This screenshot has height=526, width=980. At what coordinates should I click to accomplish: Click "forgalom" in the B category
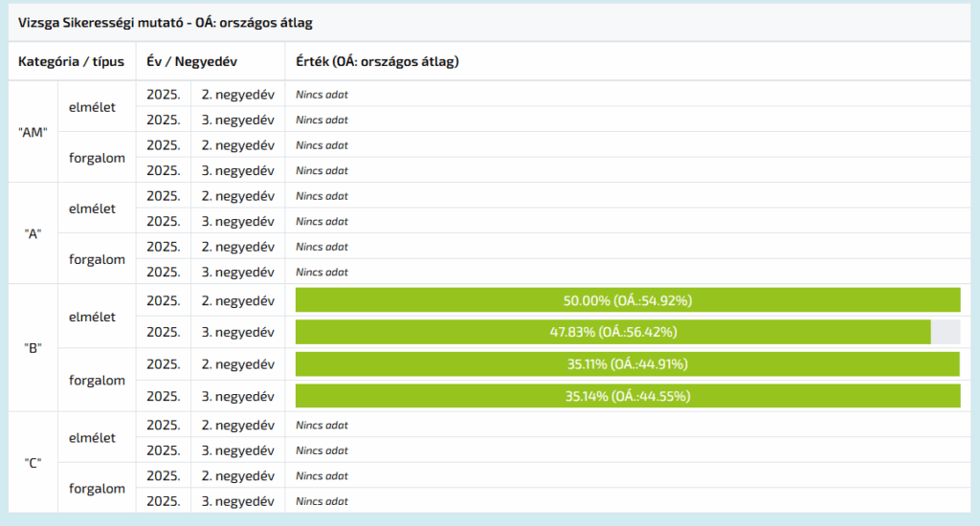[97, 380]
